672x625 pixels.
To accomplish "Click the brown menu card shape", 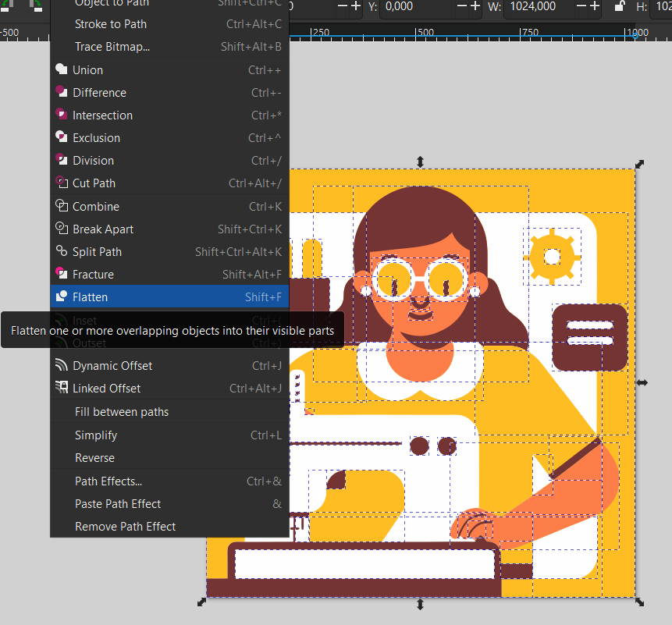I will coord(590,338).
